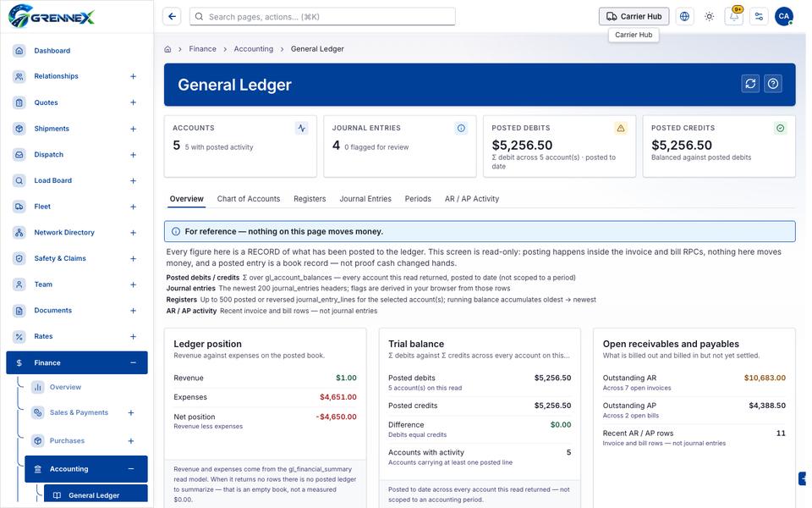Switch to the Chart of Accounts tab
The width and height of the screenshot is (812, 508).
click(x=249, y=198)
